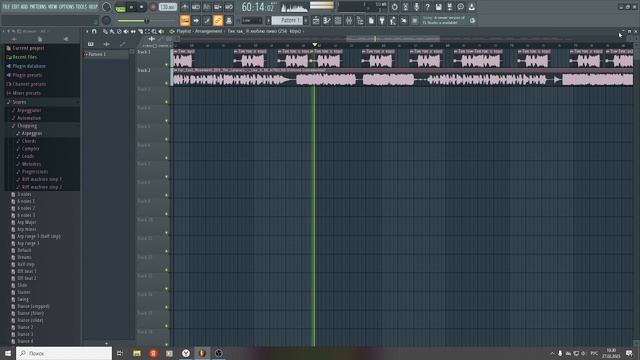The width and height of the screenshot is (640, 360).
Task: Mute Track 1 with its green switch
Action: coord(167,64)
